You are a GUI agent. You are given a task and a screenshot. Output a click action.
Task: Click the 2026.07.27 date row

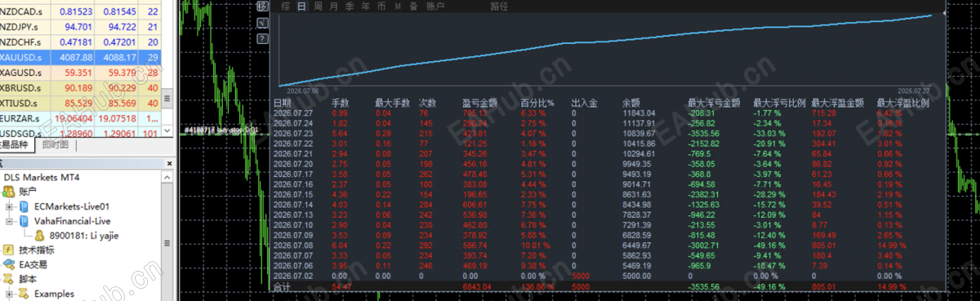point(608,113)
